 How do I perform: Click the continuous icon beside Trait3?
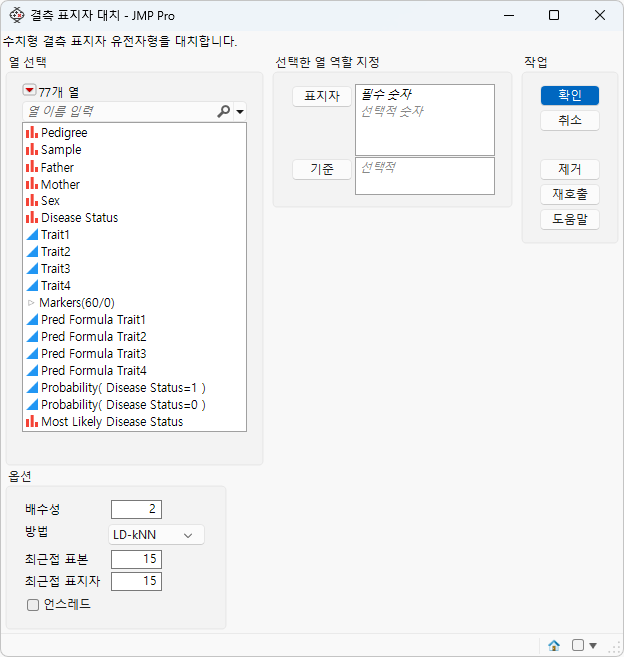32,269
